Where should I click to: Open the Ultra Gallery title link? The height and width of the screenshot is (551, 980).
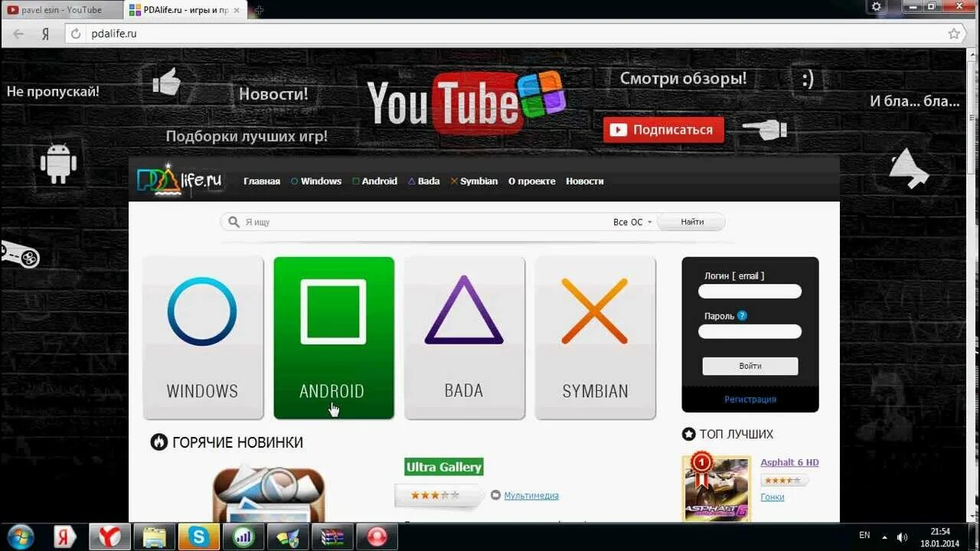tap(444, 467)
